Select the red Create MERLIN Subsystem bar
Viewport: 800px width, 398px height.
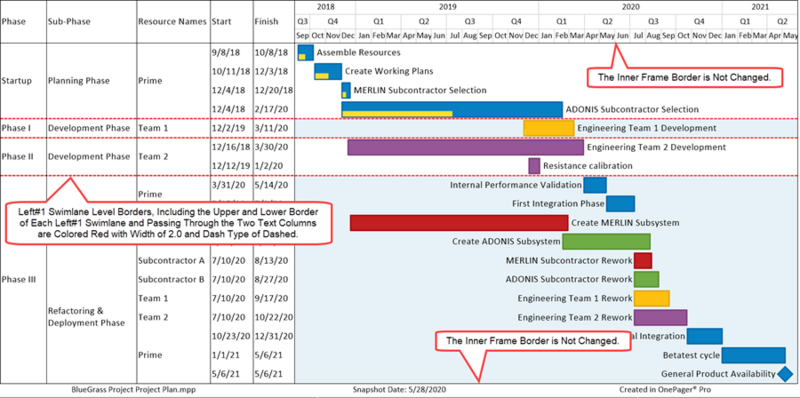tap(459, 223)
